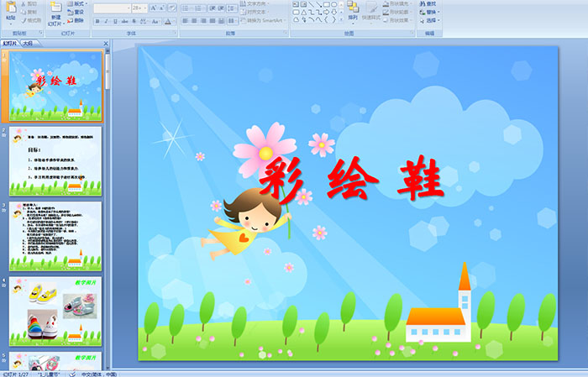Click the bullets list icon
Image resolution: width=588 pixels, height=377 pixels.
click(186, 8)
